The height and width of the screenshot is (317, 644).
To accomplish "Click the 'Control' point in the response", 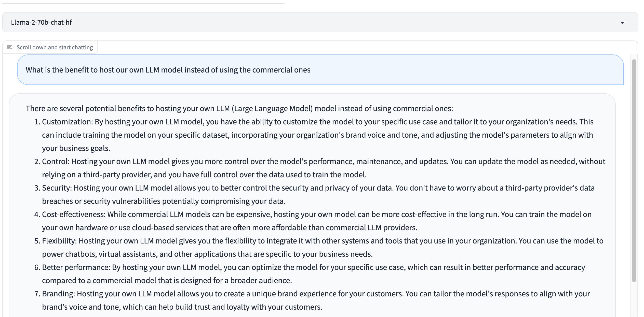I will click(x=55, y=162).
